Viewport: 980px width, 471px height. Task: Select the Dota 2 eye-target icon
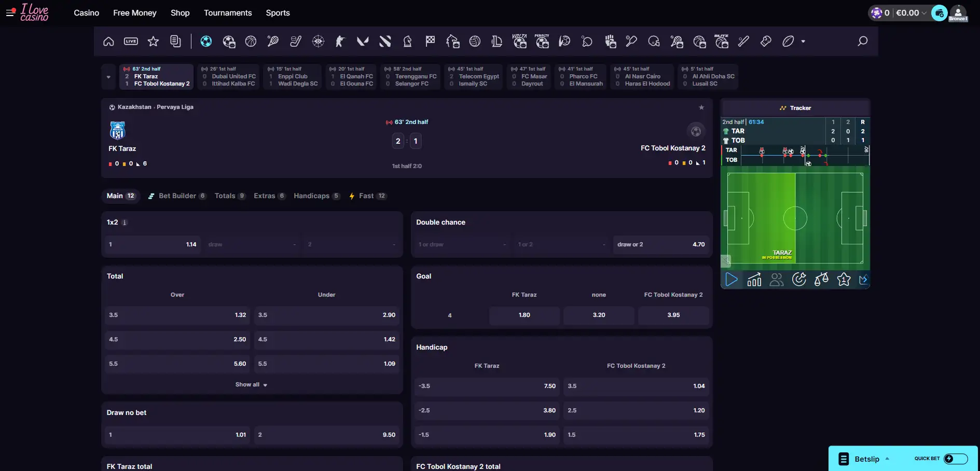coord(318,41)
